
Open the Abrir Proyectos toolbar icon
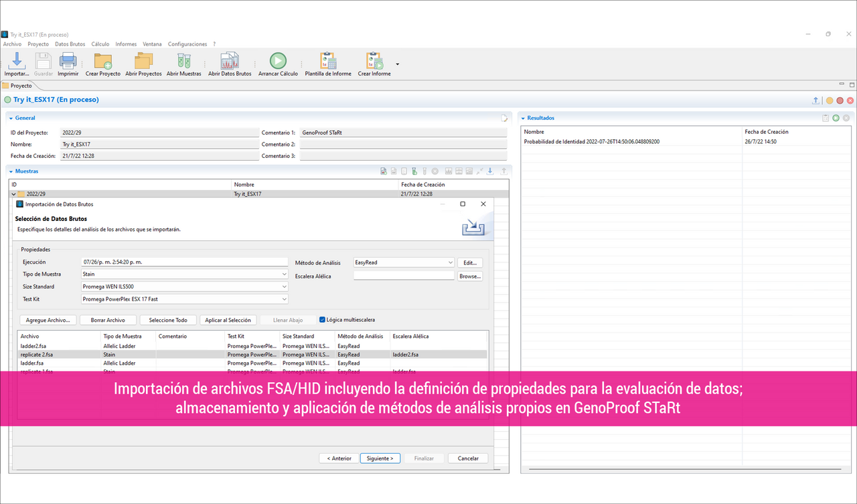point(143,60)
